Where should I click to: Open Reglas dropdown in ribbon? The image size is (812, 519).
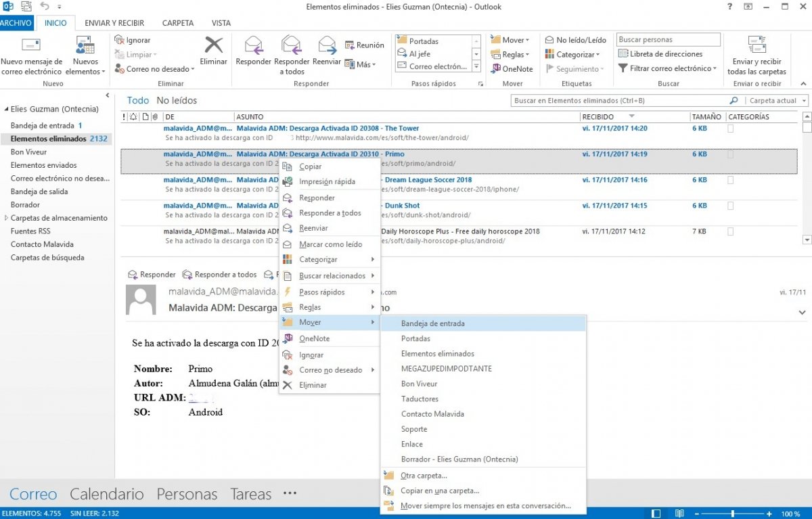point(511,55)
